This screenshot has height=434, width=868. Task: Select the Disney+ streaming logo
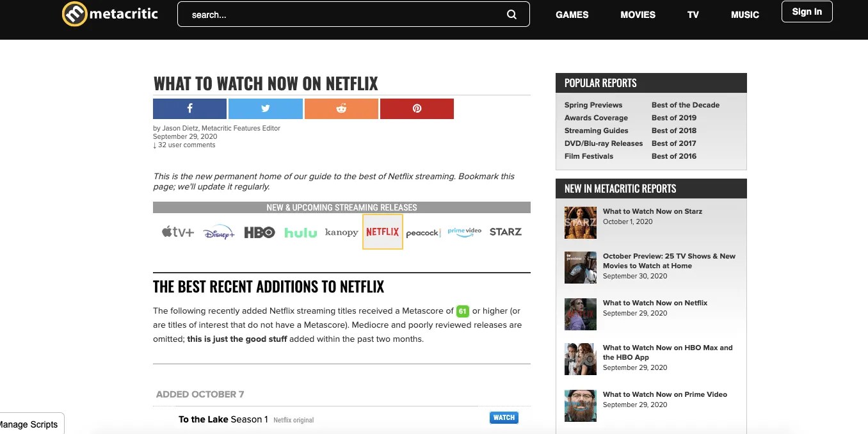219,232
